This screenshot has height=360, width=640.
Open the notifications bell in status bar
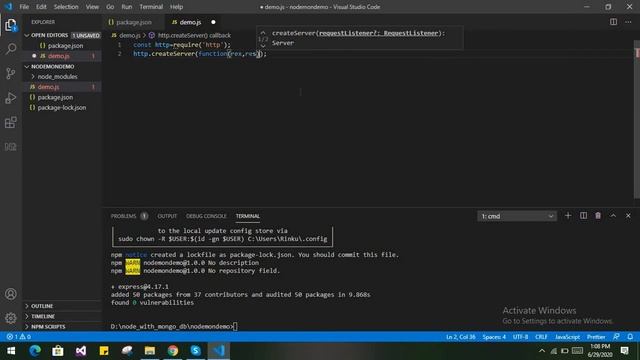pos(630,337)
